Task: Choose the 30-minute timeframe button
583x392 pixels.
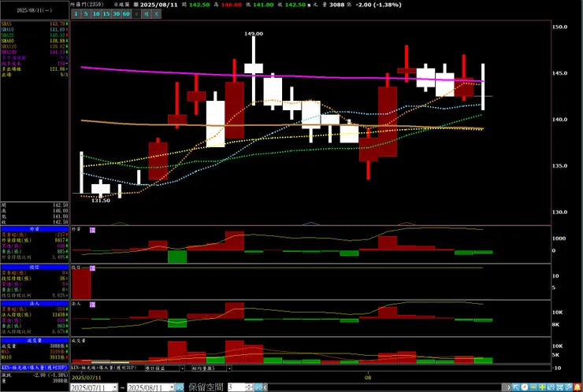Action: [x=116, y=13]
